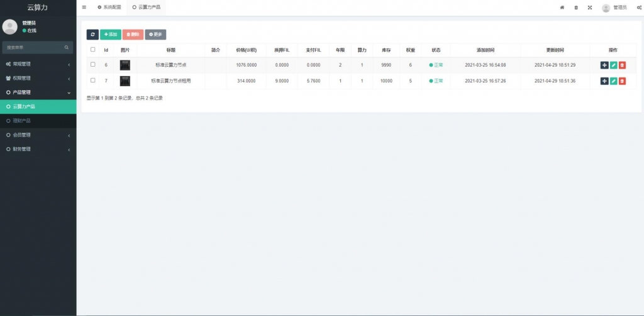
Task: Click the green 添加 button
Action: 111,35
